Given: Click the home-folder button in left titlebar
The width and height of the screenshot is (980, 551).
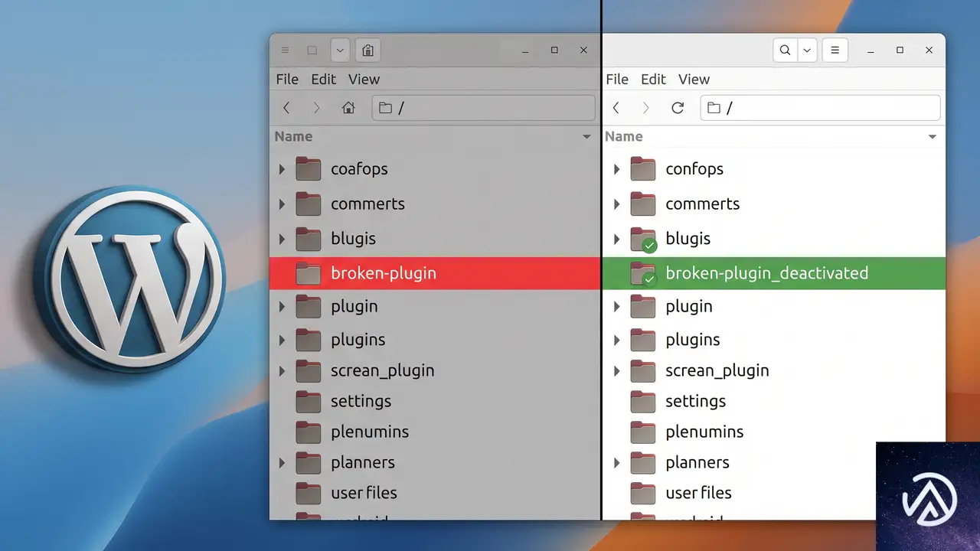Looking at the screenshot, I should tap(367, 51).
